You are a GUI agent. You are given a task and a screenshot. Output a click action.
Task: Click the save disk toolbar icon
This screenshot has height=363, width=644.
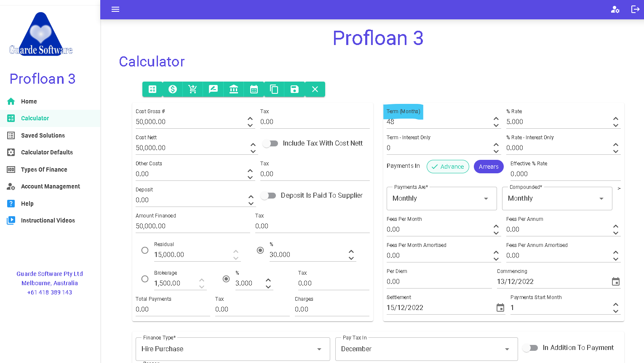[294, 89]
